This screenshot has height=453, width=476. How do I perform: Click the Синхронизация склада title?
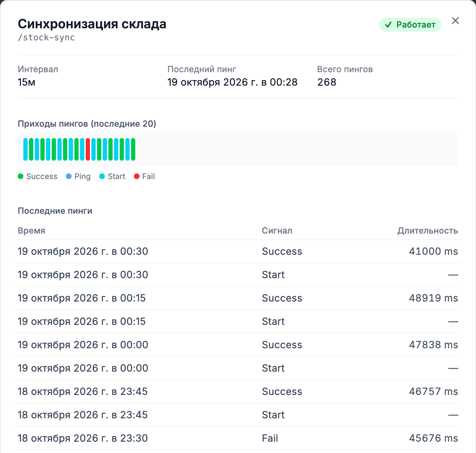tap(92, 24)
